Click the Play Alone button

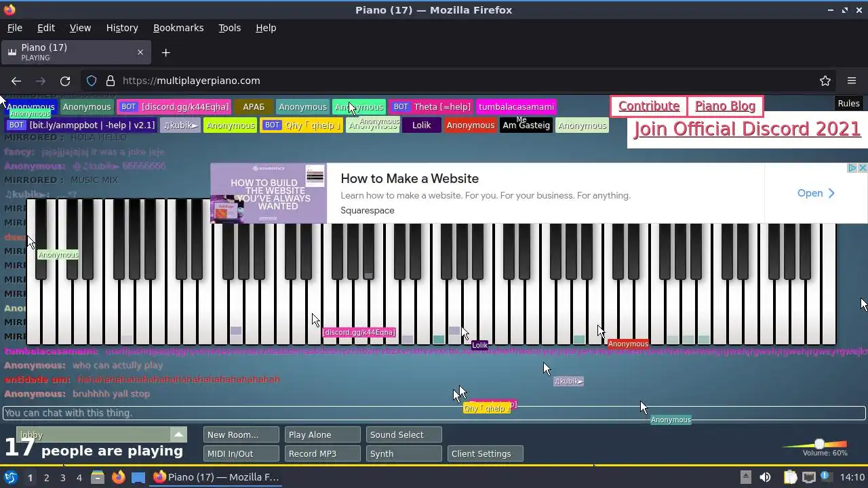[x=322, y=435]
